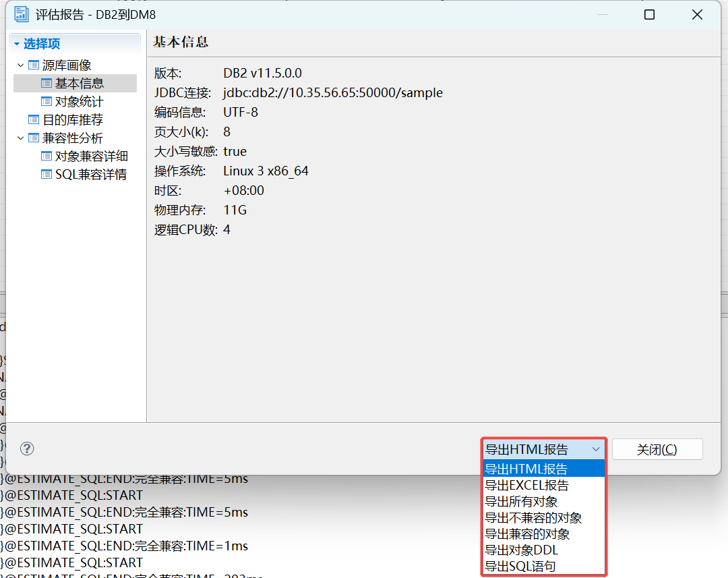Viewport: 728px width, 578px height.
Task: Toggle the 导出HTML报告 combo box arrow
Action: [x=596, y=449]
